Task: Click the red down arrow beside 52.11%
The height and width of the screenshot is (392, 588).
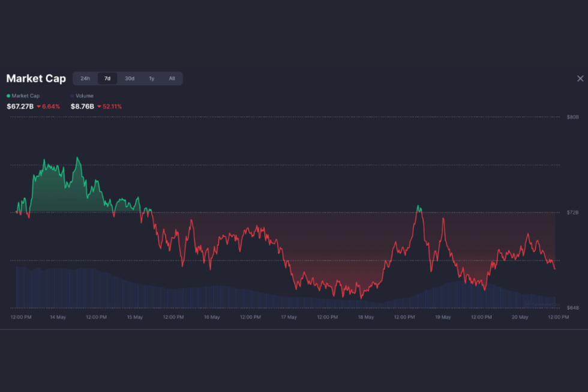Action: coord(99,107)
